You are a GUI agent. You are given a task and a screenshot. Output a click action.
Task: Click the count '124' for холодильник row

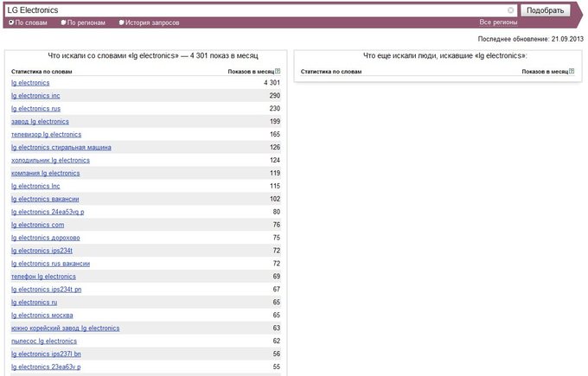[x=275, y=161]
